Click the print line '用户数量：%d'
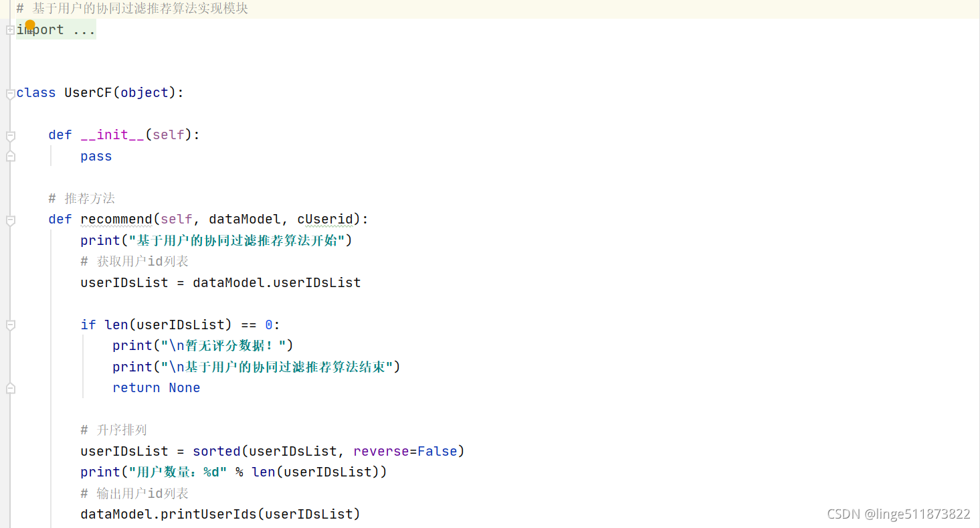The height and width of the screenshot is (528, 980). click(x=234, y=472)
